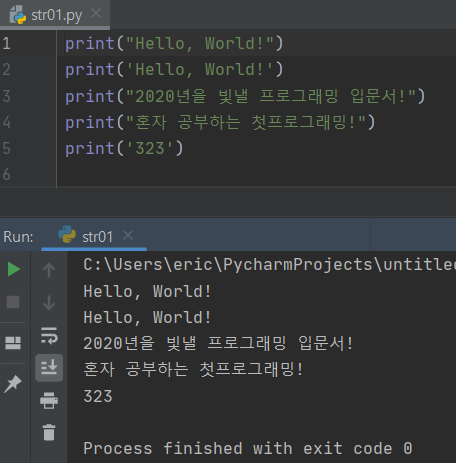
Task: Click the Stop process square icon
Action: (13, 302)
